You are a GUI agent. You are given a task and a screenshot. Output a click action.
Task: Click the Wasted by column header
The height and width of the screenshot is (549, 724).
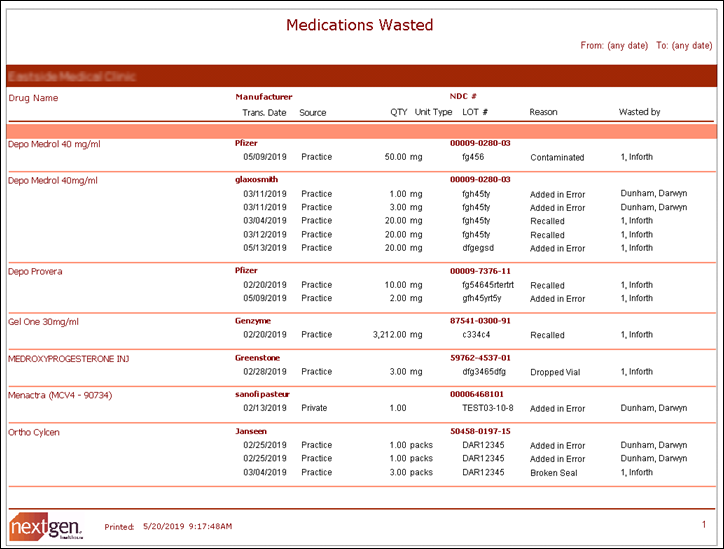(x=640, y=112)
